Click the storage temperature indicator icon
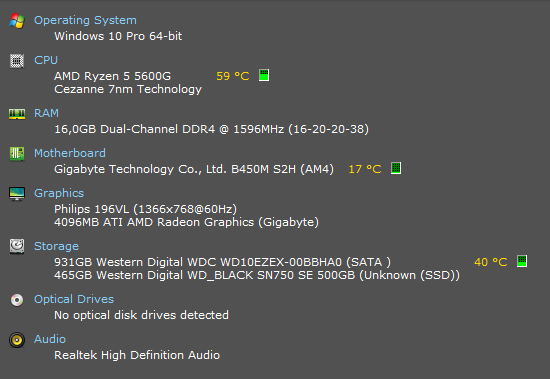The image size is (550, 379). tap(522, 261)
